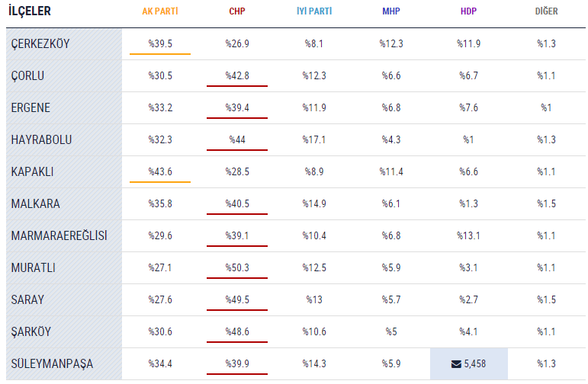
Task: Select the AK PARTİ column header
Action: pos(160,12)
